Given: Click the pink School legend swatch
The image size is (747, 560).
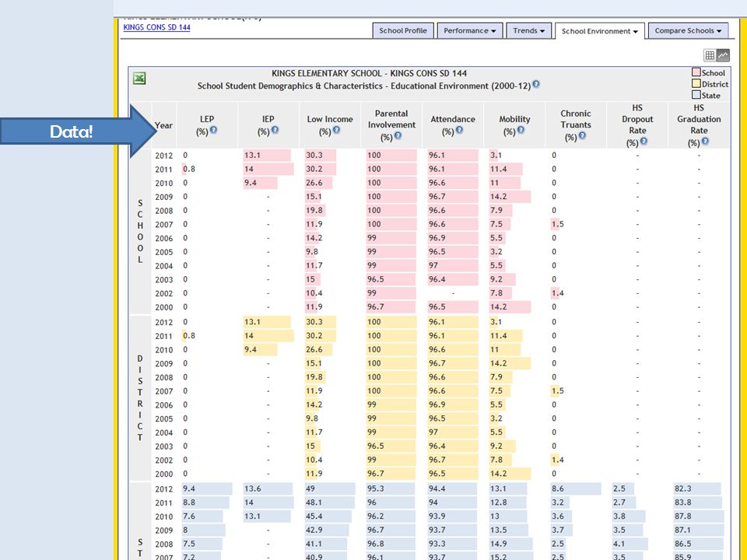Looking at the screenshot, I should (696, 72).
